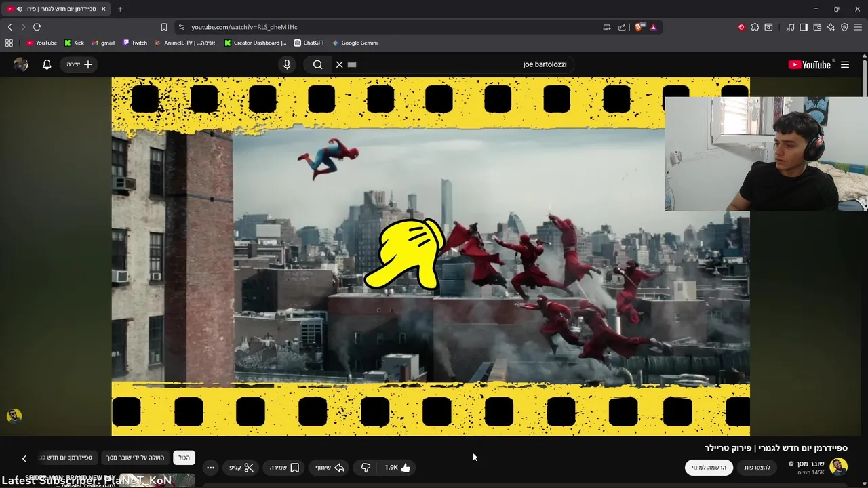Click the search box containing joe bartolozzi

(454, 64)
